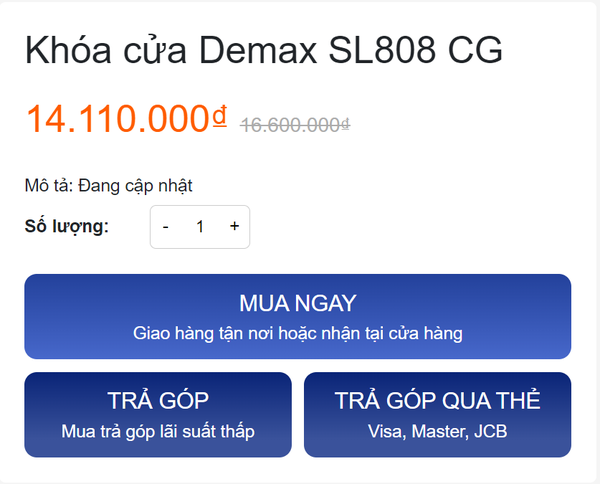
Task: Increase quantity with the plus button
Action: (234, 227)
